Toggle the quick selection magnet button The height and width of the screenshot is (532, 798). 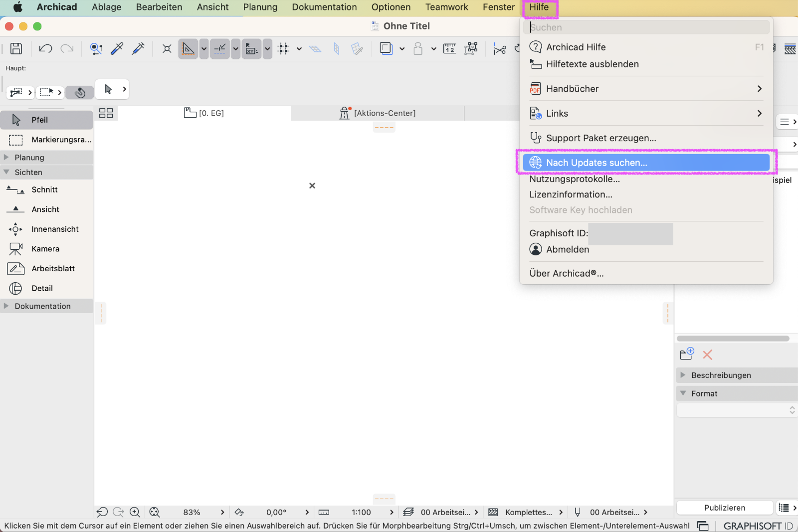point(80,92)
